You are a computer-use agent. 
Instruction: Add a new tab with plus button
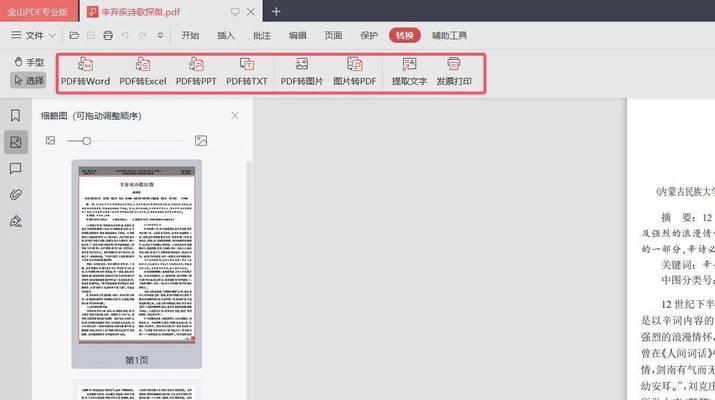coord(276,11)
